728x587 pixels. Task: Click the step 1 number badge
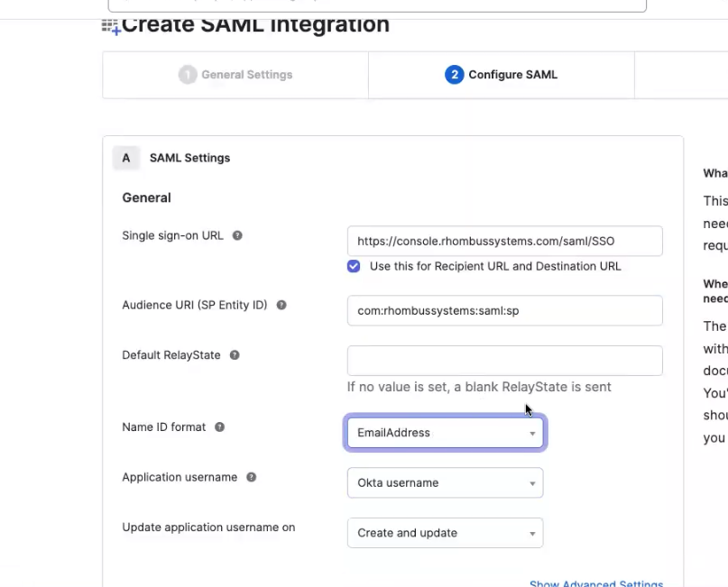(188, 75)
